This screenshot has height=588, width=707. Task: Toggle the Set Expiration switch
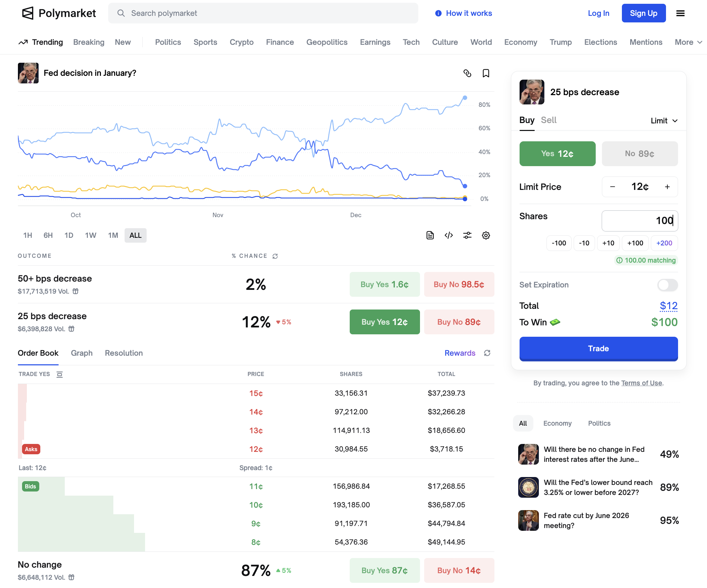pyautogui.click(x=667, y=285)
